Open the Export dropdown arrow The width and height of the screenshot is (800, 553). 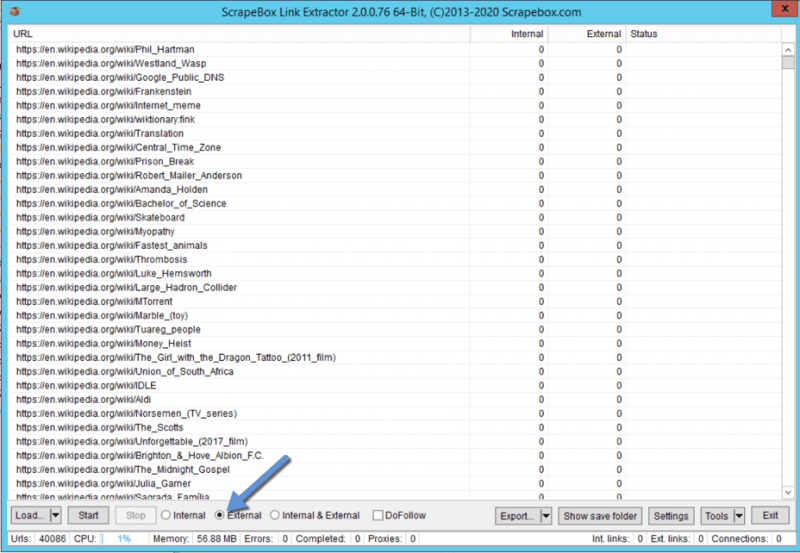click(546, 516)
